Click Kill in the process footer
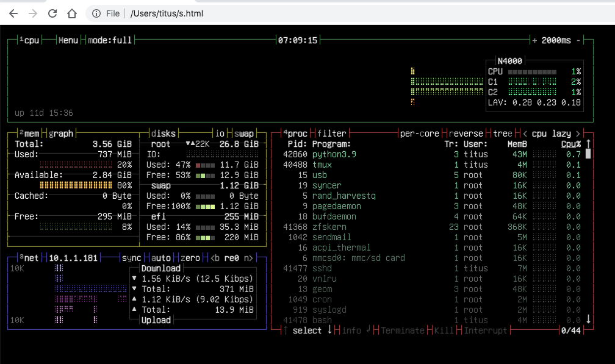Viewport: 615px width, 364px height. tap(444, 330)
